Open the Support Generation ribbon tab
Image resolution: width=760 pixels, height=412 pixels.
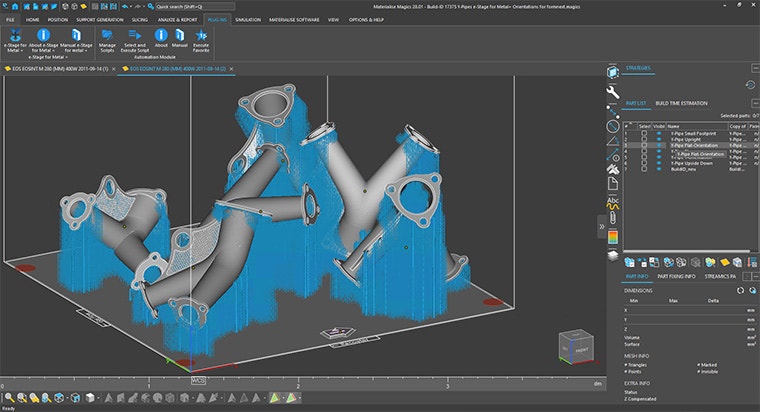coord(102,19)
